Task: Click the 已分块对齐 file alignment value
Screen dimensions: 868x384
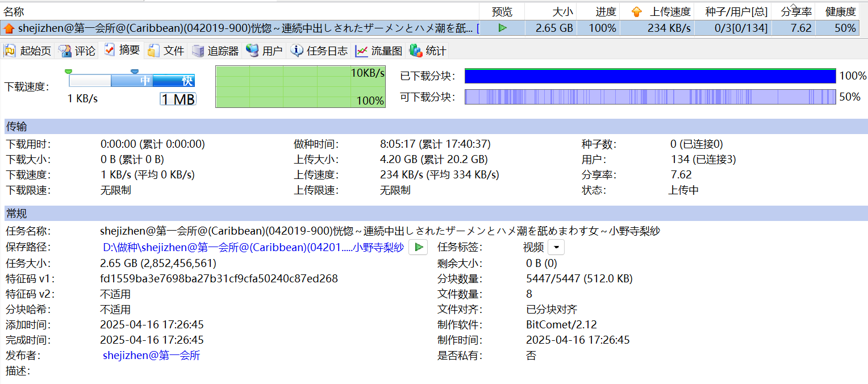Action: coord(552,310)
